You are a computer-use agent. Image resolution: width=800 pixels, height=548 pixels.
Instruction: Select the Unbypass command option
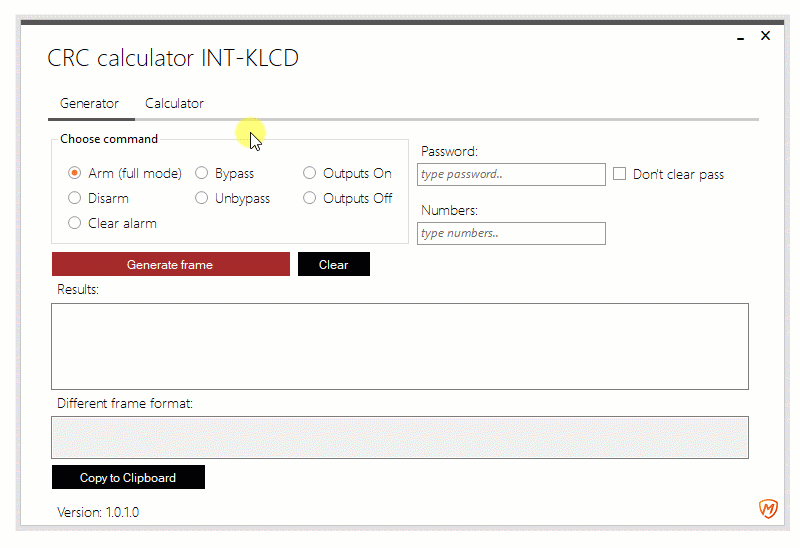tap(202, 198)
